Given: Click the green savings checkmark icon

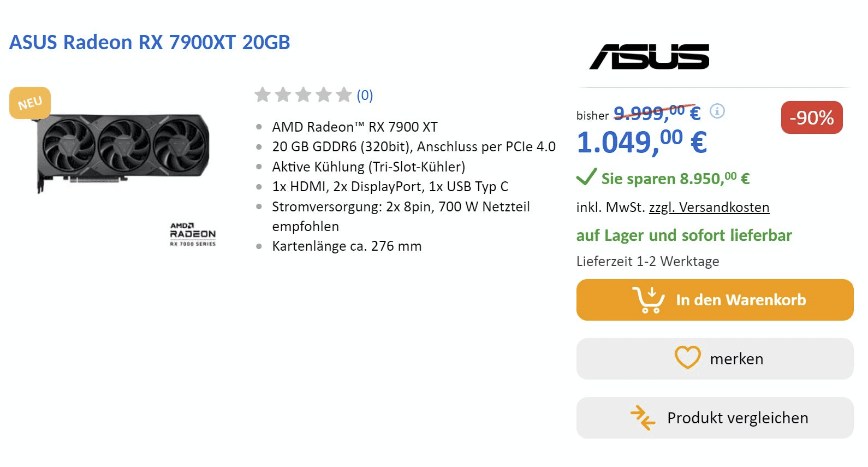Looking at the screenshot, I should [586, 177].
